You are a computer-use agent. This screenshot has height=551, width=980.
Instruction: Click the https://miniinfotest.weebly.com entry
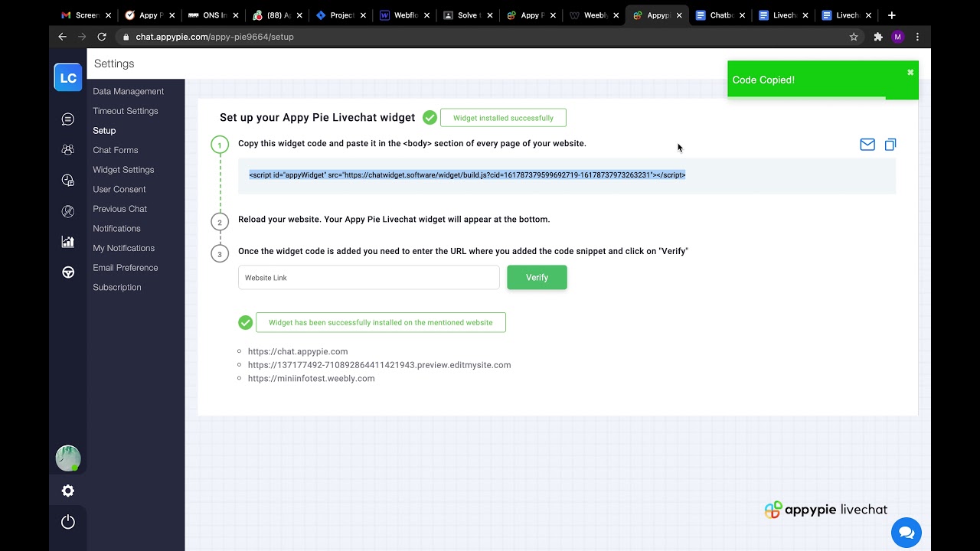311,379
